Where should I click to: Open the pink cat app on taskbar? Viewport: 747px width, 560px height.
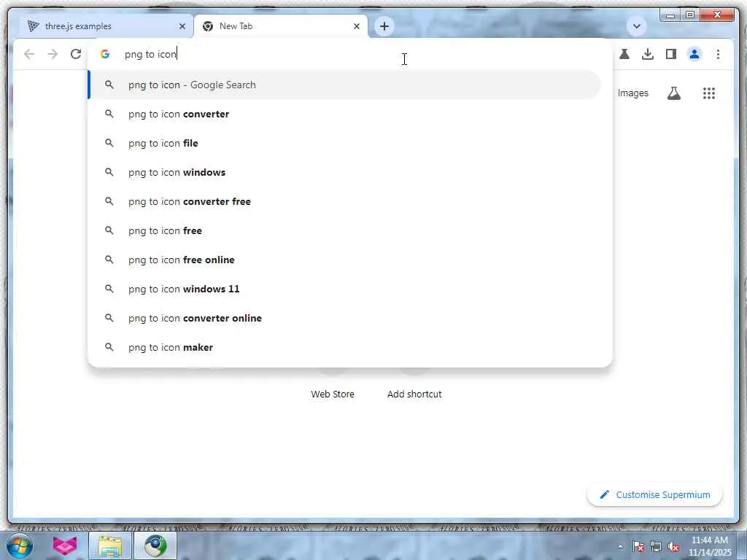(65, 545)
